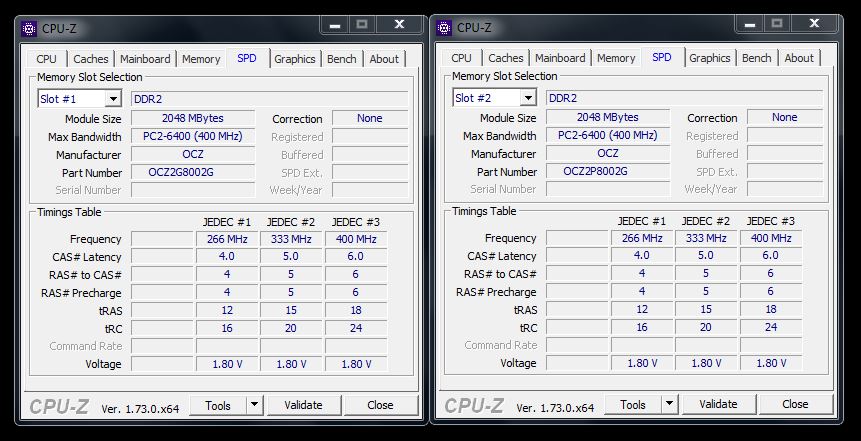Click the CPU-Z app icon in left window title bar
This screenshot has width=861, height=441.
click(29, 29)
